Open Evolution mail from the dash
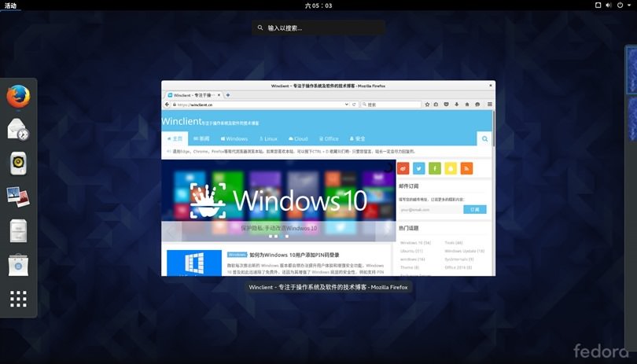This screenshot has width=637, height=364. [x=18, y=129]
